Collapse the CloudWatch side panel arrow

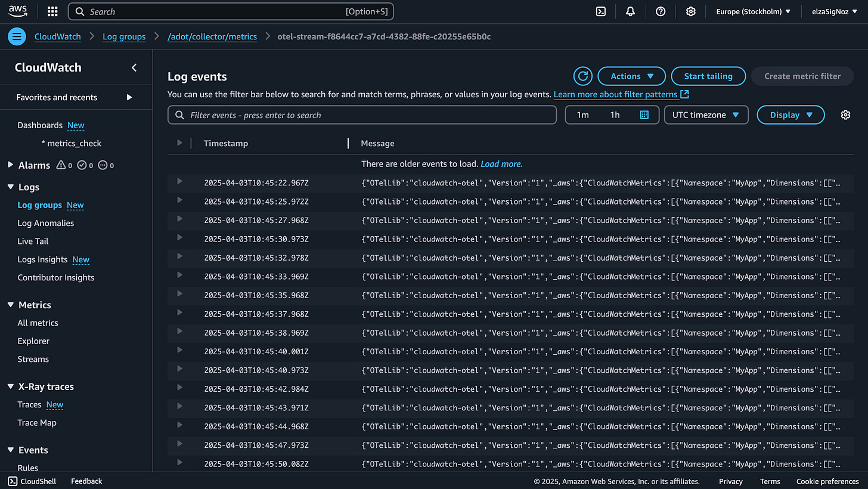[x=134, y=67]
